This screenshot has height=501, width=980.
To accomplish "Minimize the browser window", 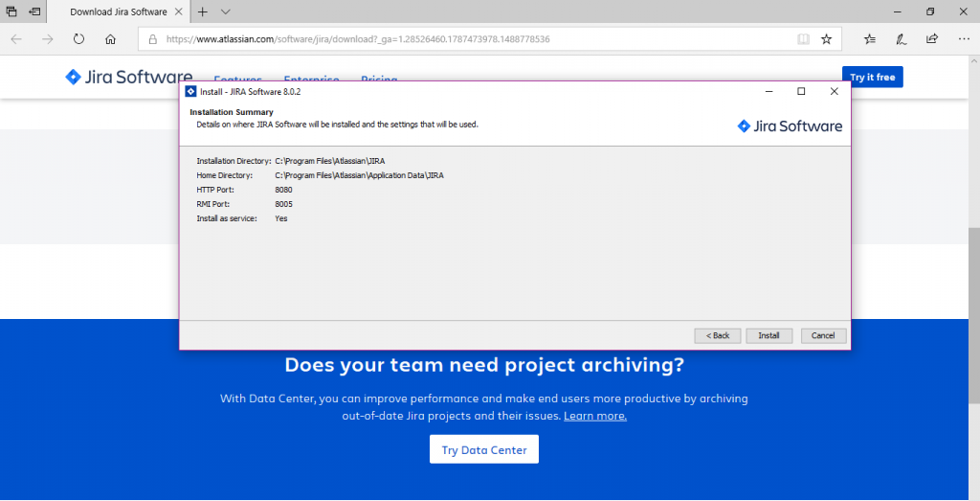I will coord(898,11).
